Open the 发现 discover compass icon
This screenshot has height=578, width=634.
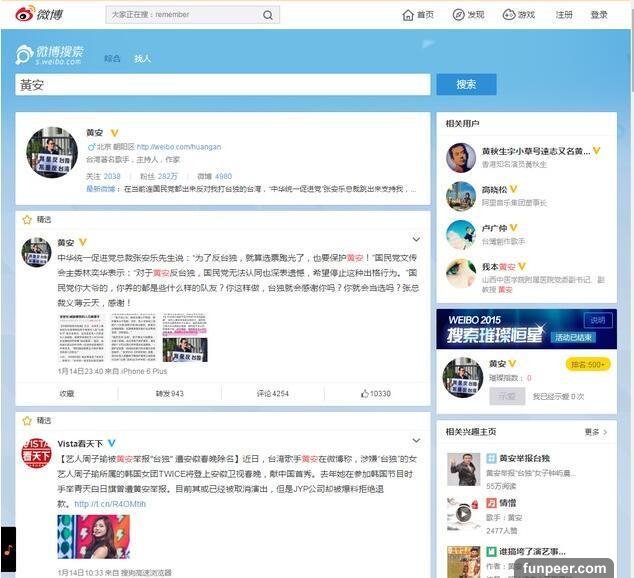[458, 15]
